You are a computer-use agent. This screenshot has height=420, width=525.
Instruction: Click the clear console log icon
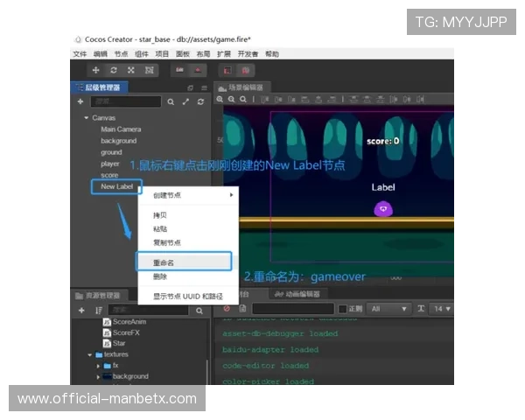227,309
